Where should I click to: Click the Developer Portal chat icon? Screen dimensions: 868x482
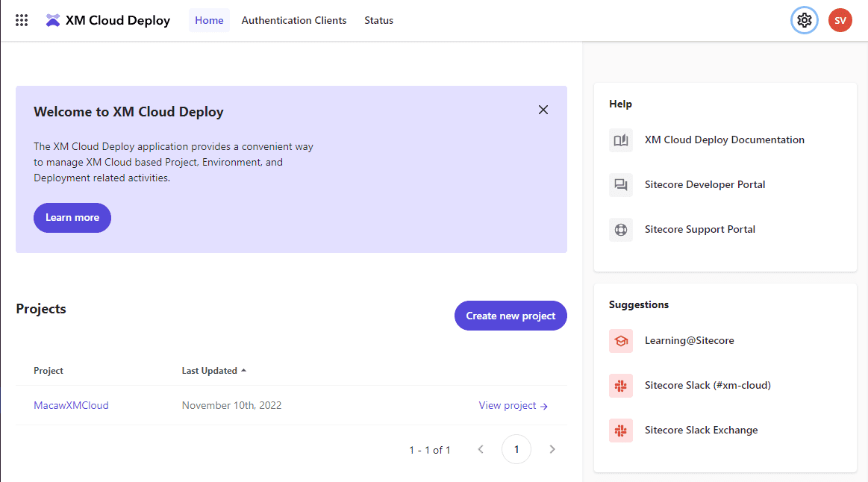(x=620, y=185)
